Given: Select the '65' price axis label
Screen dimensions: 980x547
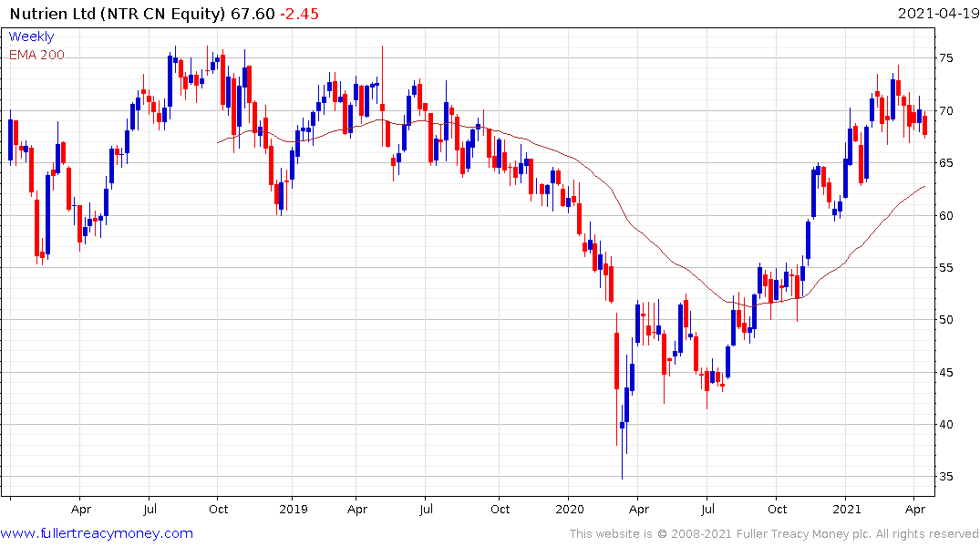Looking at the screenshot, I should tap(946, 163).
